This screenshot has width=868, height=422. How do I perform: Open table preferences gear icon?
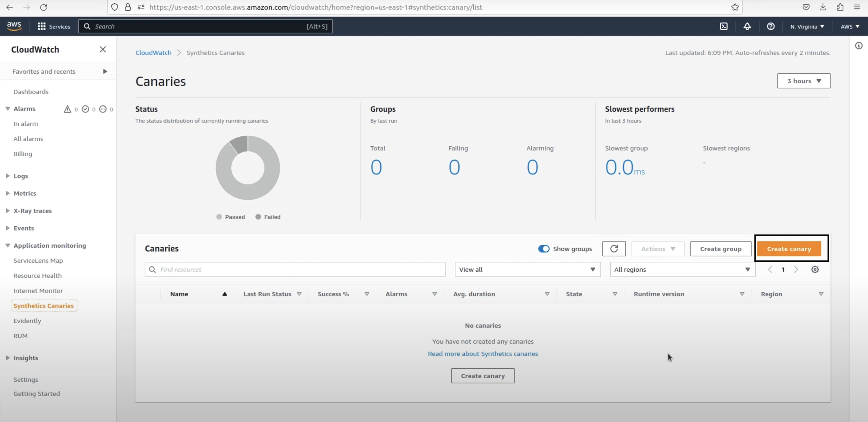point(815,269)
